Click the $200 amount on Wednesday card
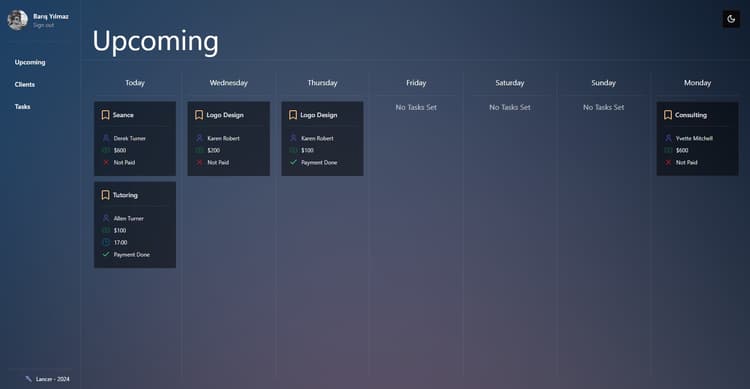This screenshot has width=750, height=389. pyautogui.click(x=214, y=150)
